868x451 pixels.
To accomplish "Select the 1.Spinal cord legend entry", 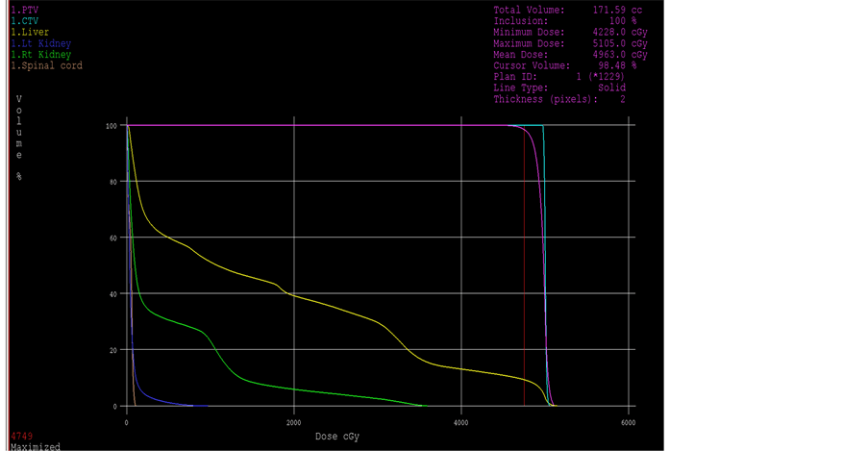I will pyautogui.click(x=46, y=65).
